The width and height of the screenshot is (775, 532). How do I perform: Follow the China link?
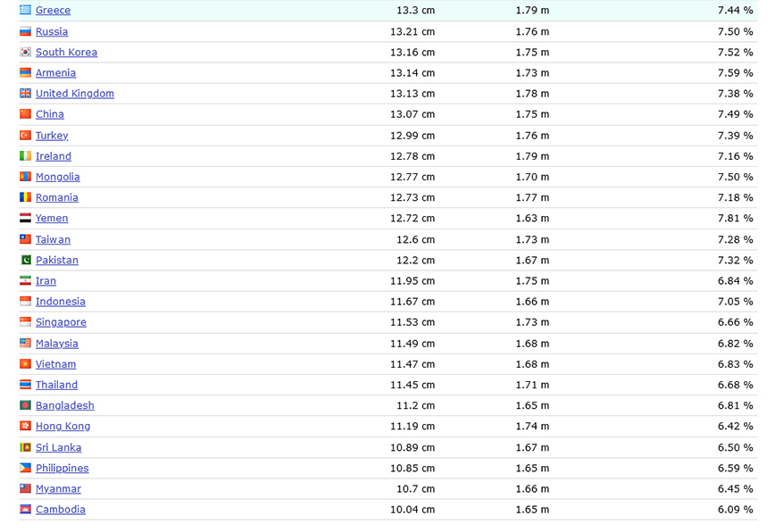tap(50, 114)
